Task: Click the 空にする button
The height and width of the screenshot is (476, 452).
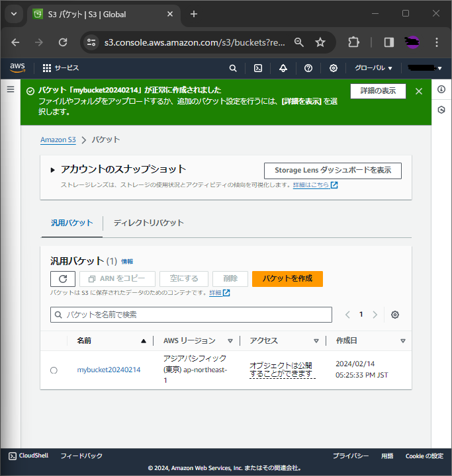Action: click(184, 279)
